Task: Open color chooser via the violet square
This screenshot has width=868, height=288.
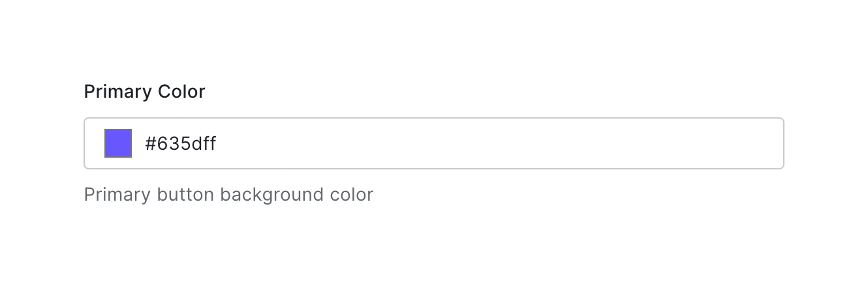Action: [118, 143]
